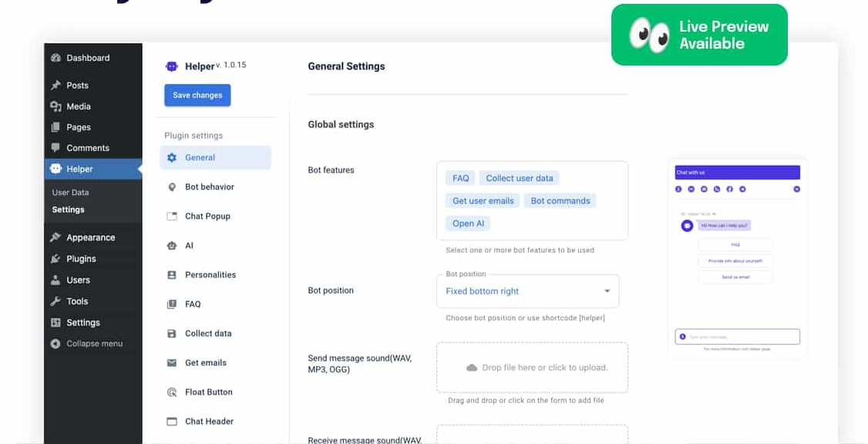
Task: Click the Users person icon
Action: (x=56, y=280)
